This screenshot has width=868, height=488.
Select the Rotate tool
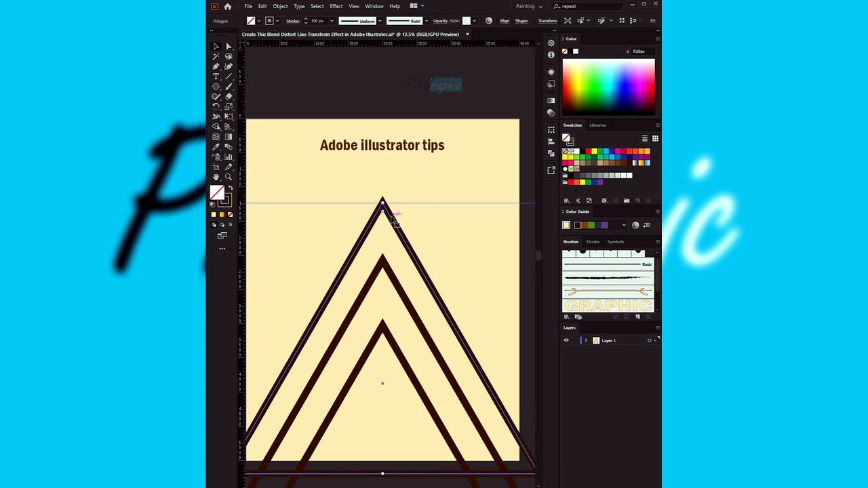(x=216, y=106)
